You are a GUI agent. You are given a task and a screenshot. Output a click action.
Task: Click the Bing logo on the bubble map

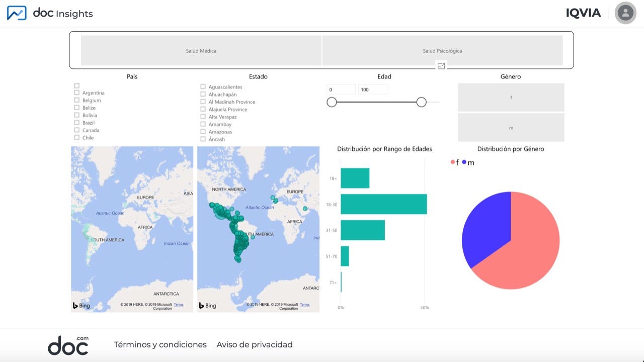coord(208,306)
